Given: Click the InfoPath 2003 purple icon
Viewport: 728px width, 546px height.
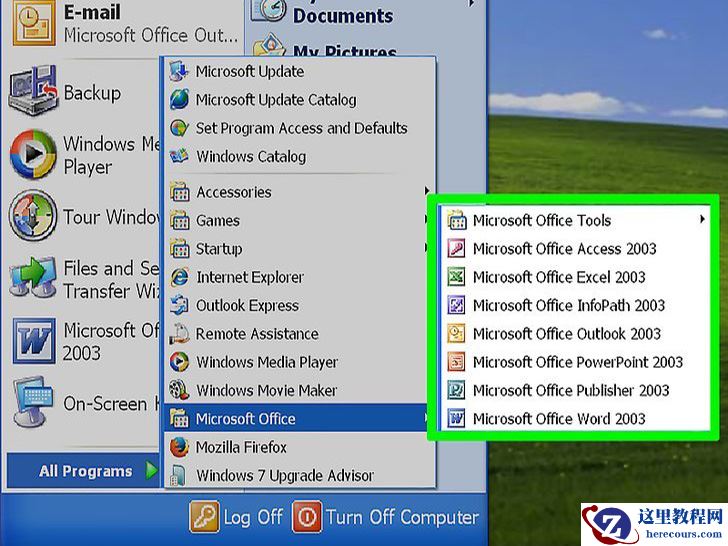Looking at the screenshot, I should click(x=456, y=305).
